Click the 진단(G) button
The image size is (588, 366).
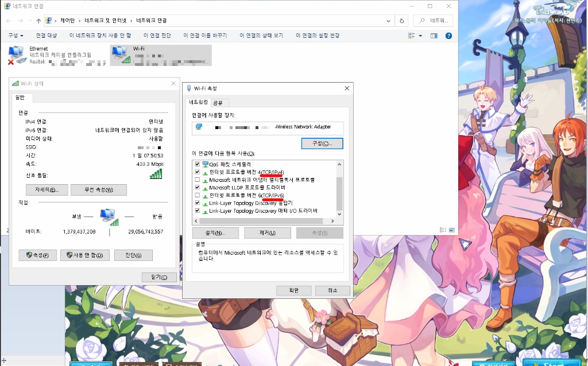(x=133, y=255)
